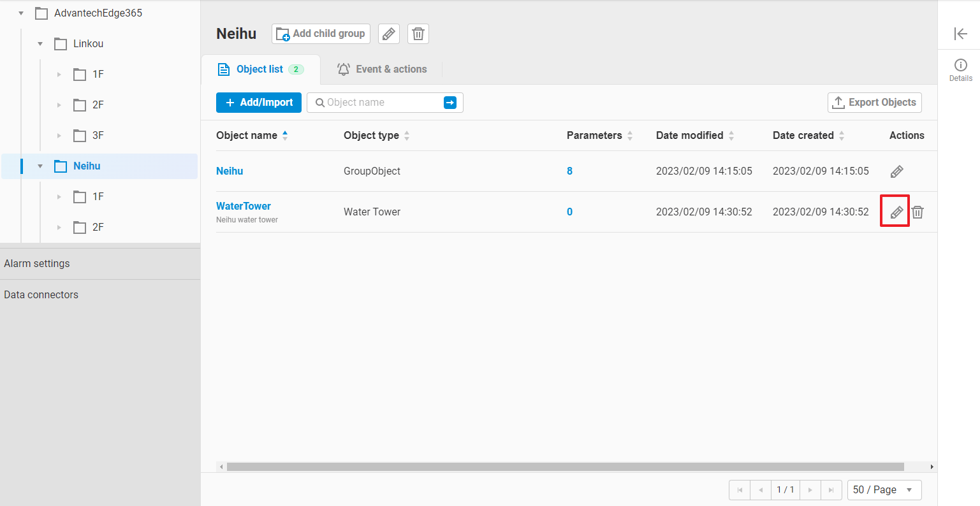This screenshot has height=506, width=980.
Task: Delete the WaterTower object
Action: coord(918,212)
